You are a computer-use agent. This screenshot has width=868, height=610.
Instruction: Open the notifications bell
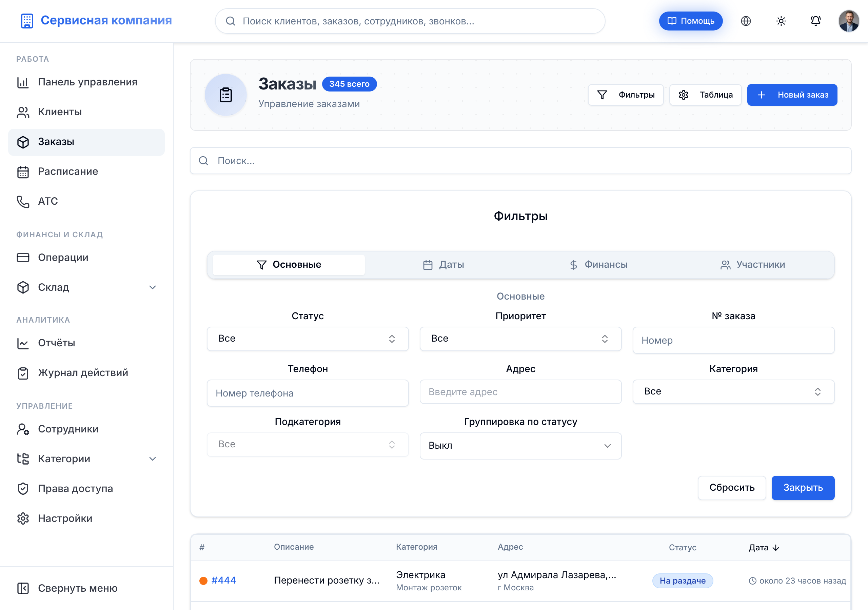815,21
